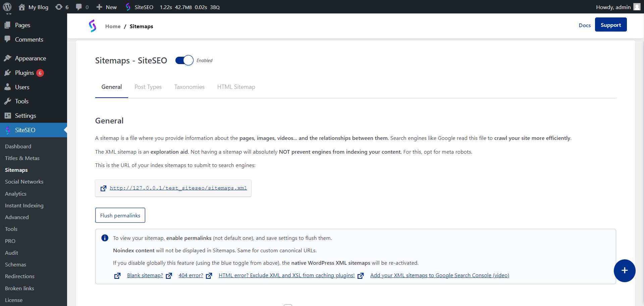
Task: Open License in the submenu
Action: pos(14,300)
